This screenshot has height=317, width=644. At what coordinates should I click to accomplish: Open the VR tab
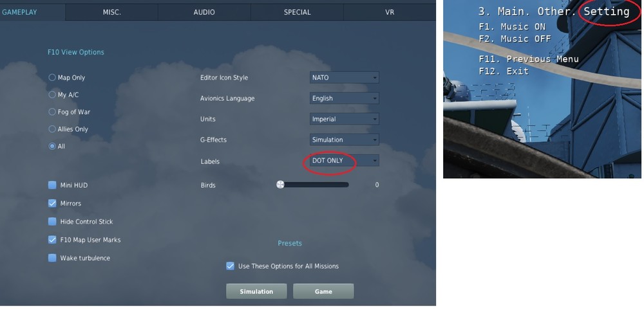pyautogui.click(x=390, y=12)
